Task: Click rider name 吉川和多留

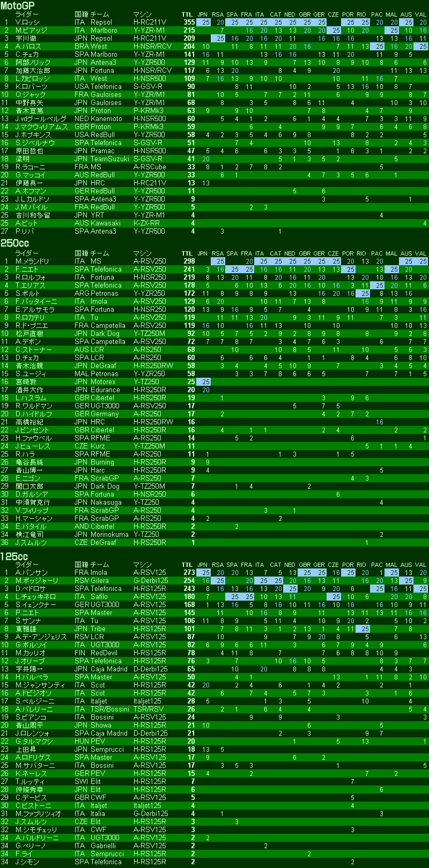Action: tap(33, 215)
